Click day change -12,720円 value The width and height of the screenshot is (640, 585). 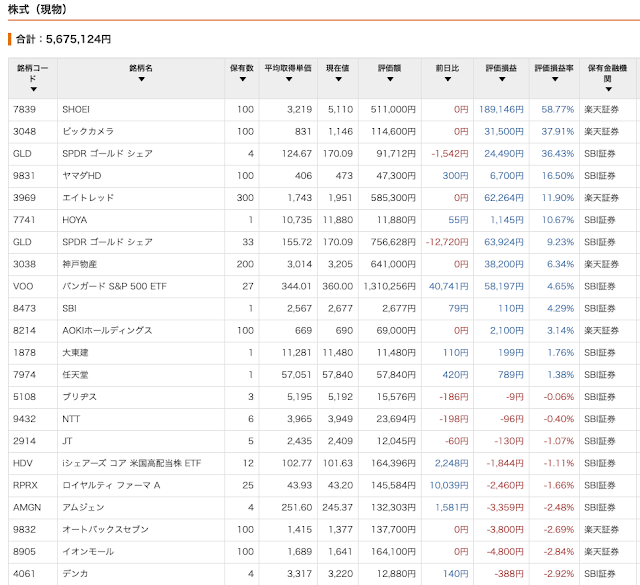point(447,242)
